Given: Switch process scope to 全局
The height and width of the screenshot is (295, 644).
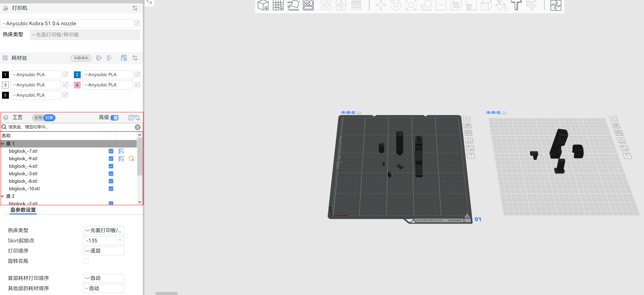Looking at the screenshot, I should point(38,118).
